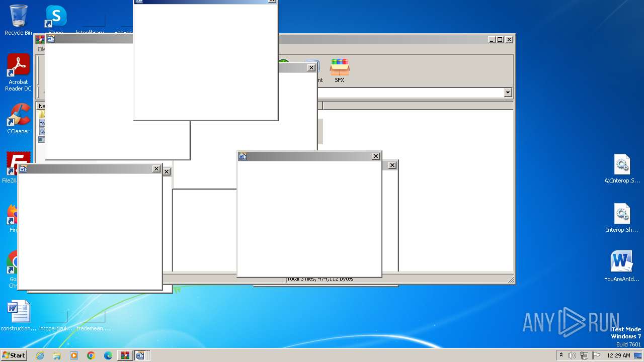Switch to WinRAR via taskbar button

pyautogui.click(x=124, y=355)
